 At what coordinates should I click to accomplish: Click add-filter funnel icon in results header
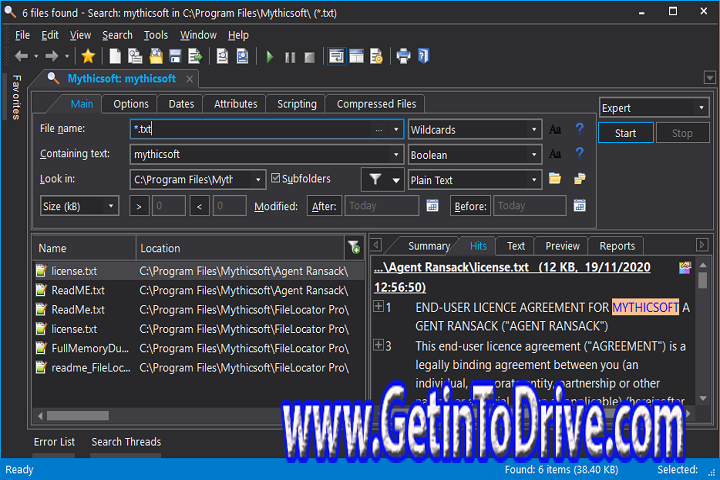pyautogui.click(x=354, y=248)
